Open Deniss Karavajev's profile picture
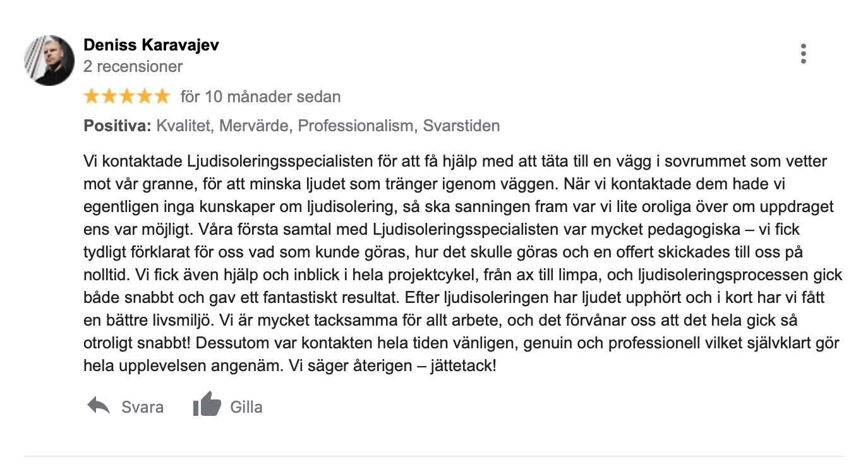 49,60
